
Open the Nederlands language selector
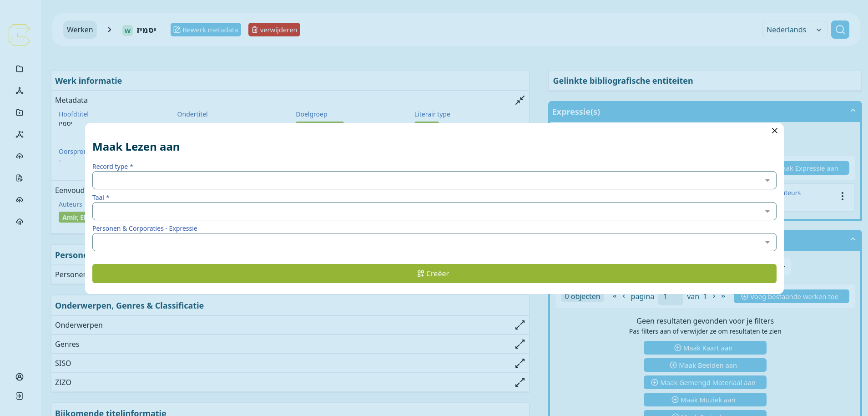pos(794,30)
